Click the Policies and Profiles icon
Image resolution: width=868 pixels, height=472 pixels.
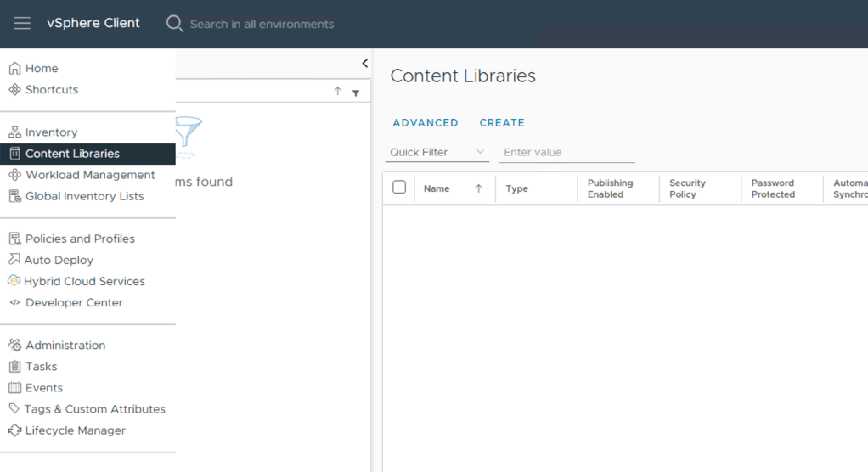(14, 239)
